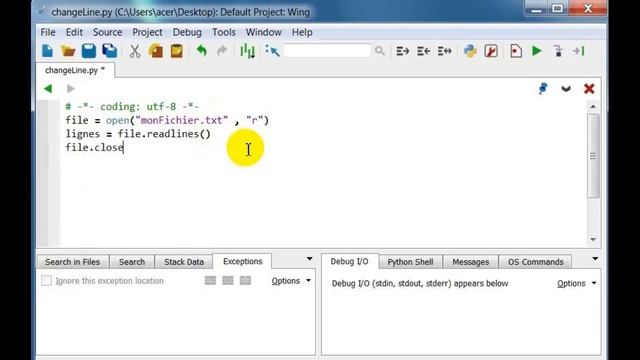Screen dimensions: 640x360
Task: Expand right tool panel tab list arrow
Action: [595, 259]
